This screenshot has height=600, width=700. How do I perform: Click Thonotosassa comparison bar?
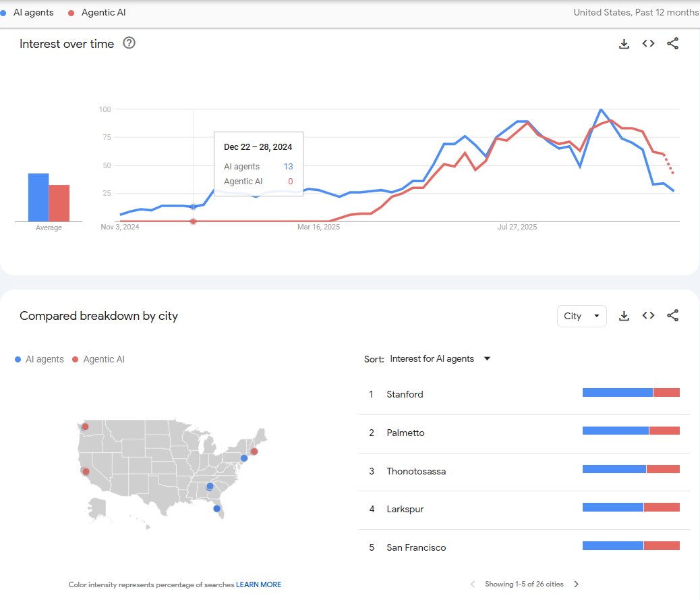click(x=631, y=469)
